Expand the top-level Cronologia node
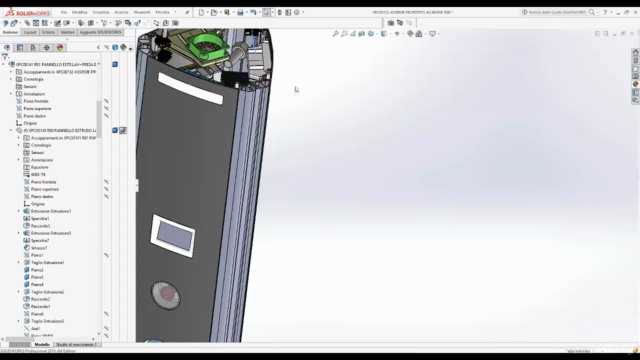This screenshot has height=360, width=640. pos(11,79)
